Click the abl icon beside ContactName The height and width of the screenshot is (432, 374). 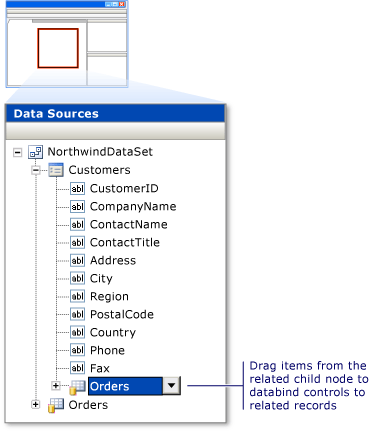click(77, 225)
